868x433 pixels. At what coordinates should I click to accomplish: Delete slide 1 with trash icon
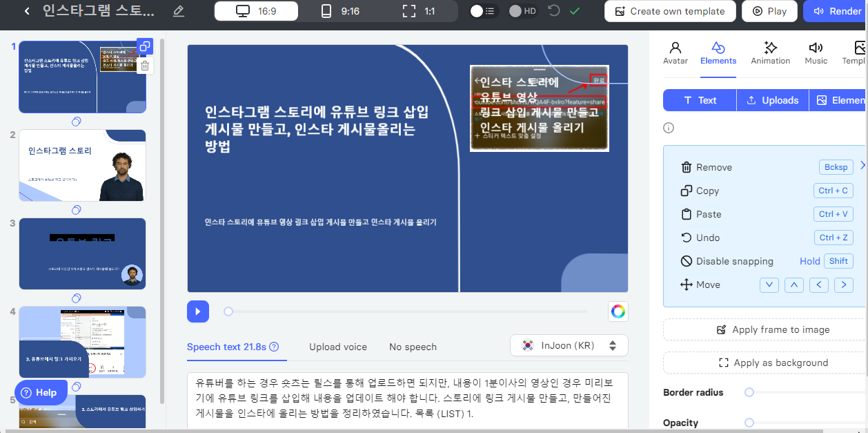[145, 66]
